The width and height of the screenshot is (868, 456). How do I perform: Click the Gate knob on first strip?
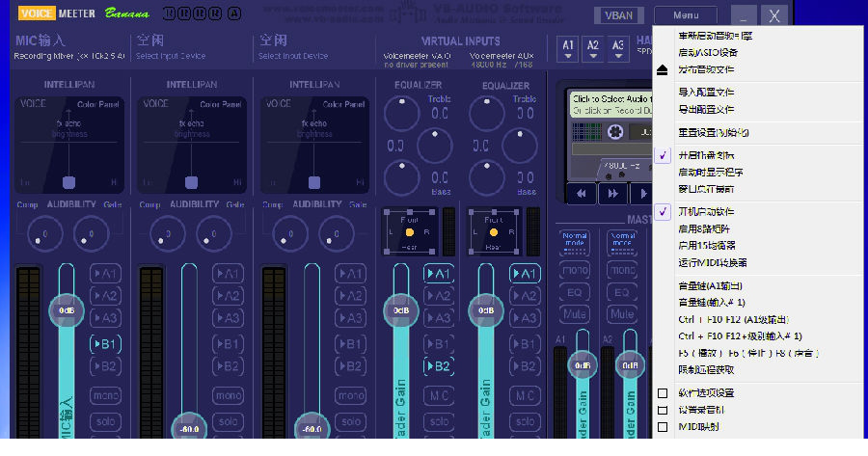pos(91,233)
